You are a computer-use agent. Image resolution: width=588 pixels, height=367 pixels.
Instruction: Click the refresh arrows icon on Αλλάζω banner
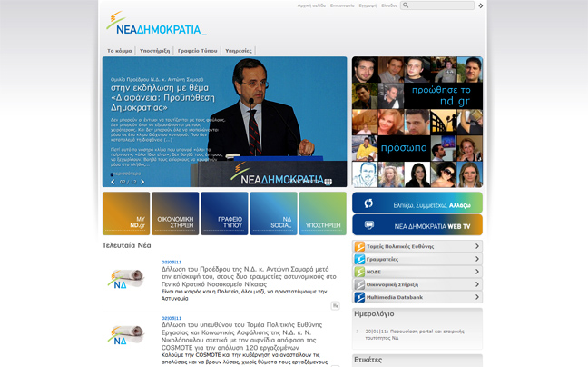(x=368, y=203)
